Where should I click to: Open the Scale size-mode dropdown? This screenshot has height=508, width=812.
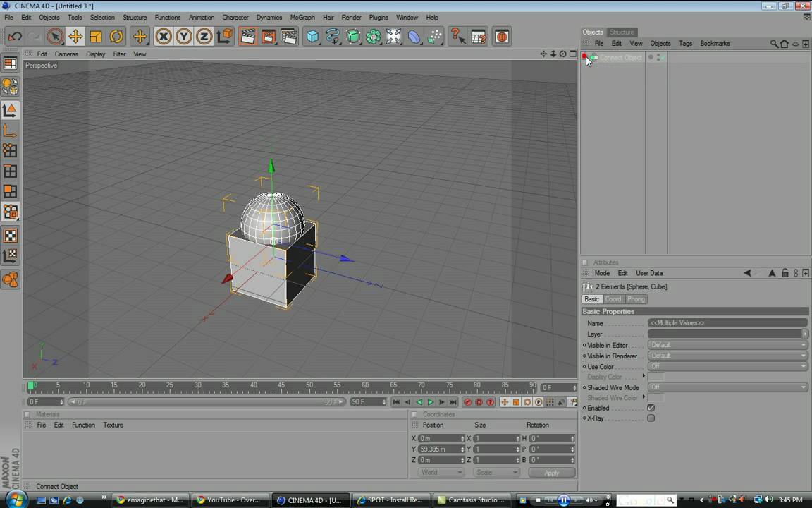pyautogui.click(x=496, y=472)
